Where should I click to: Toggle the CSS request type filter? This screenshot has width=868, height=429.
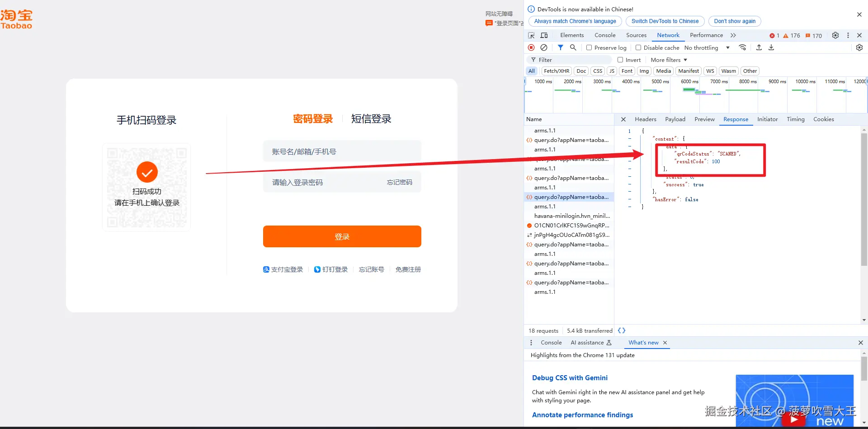click(598, 71)
